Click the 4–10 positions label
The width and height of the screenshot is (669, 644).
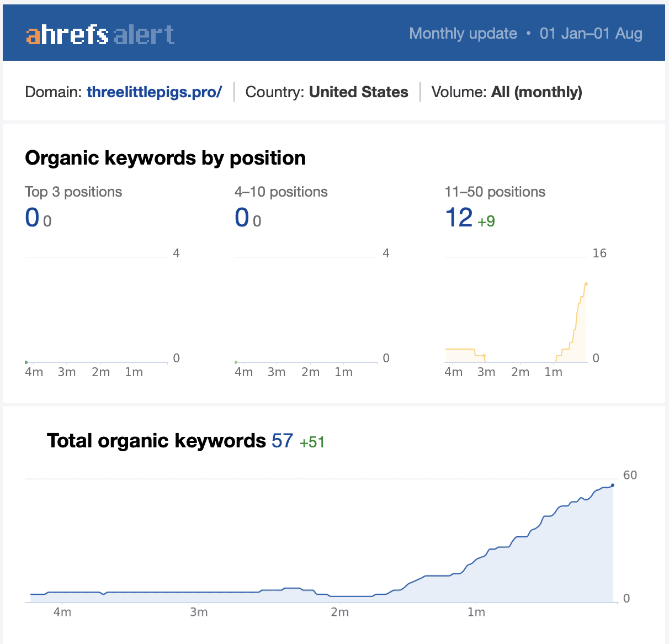coord(281,192)
